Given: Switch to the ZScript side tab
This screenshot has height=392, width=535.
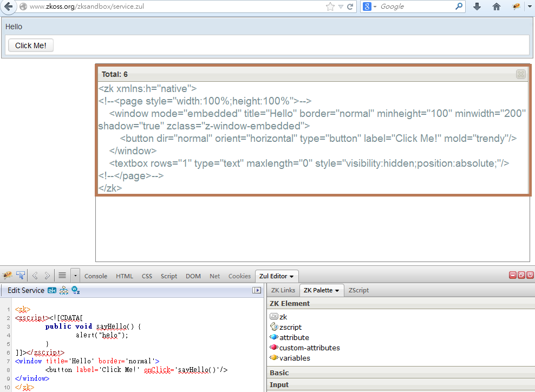Looking at the screenshot, I should (x=358, y=290).
